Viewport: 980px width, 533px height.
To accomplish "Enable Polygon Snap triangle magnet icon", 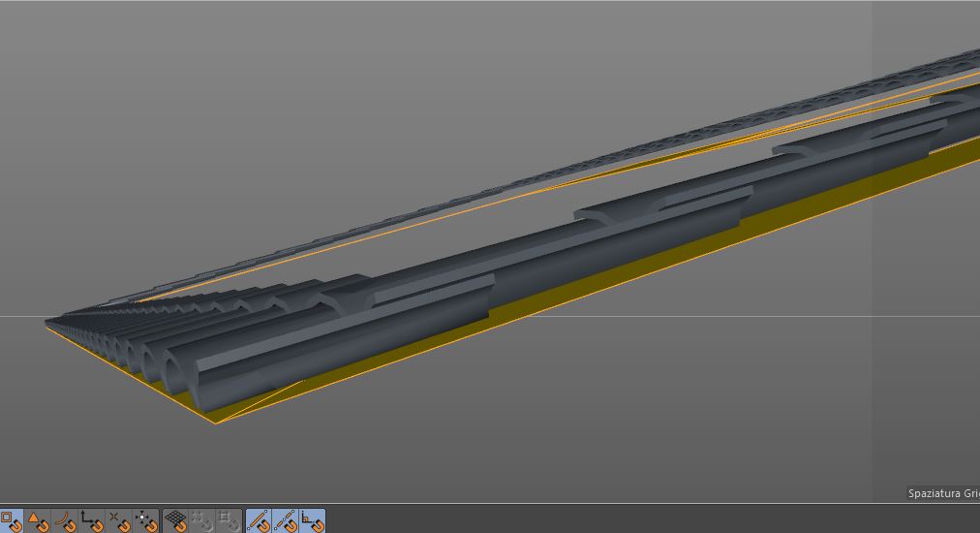I will 38,521.
